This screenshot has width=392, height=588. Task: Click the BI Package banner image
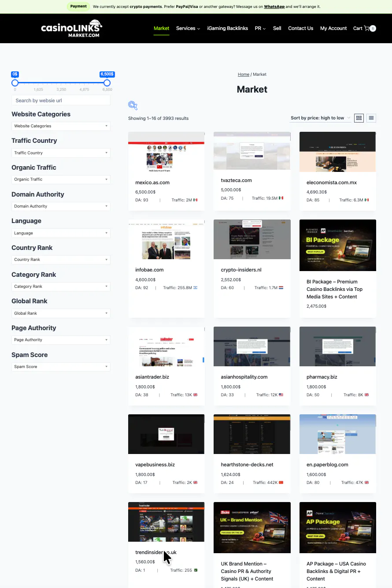[338, 245]
